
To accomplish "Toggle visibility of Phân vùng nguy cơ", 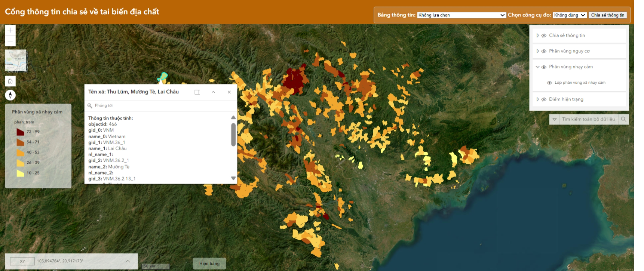I will point(544,51).
